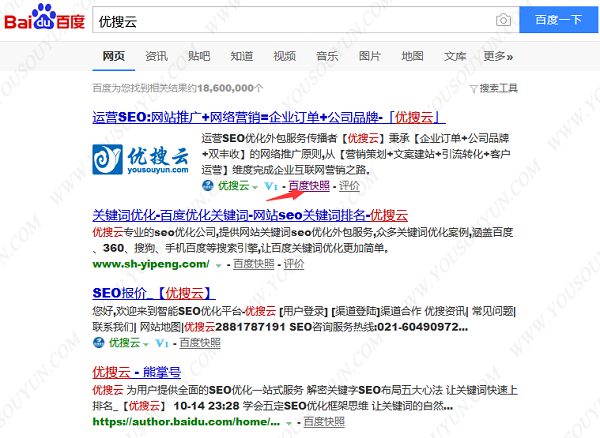The height and width of the screenshot is (438, 600).
Task: Switch to the 资讯 tab
Action: 157,56
